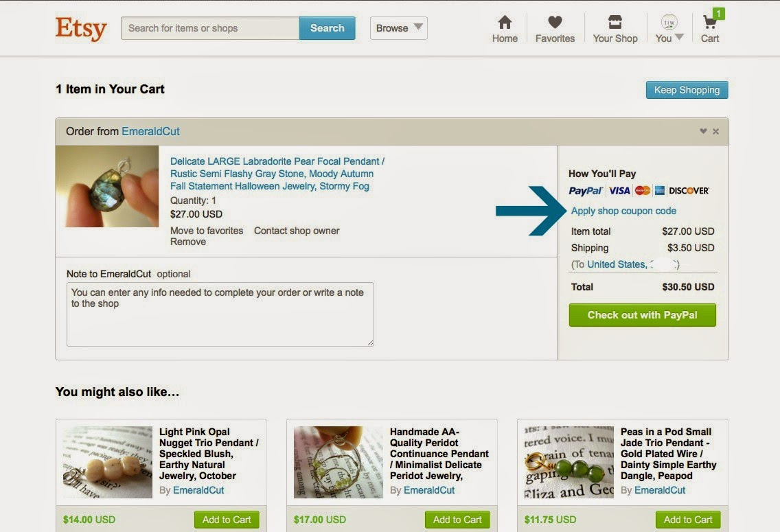
Task: Change shipping destination United States
Action: [x=617, y=264]
